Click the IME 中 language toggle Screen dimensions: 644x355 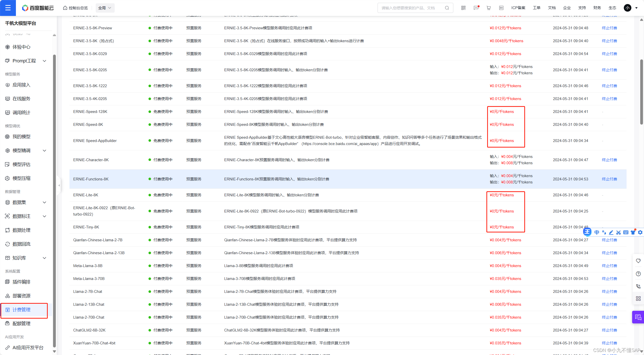597,232
